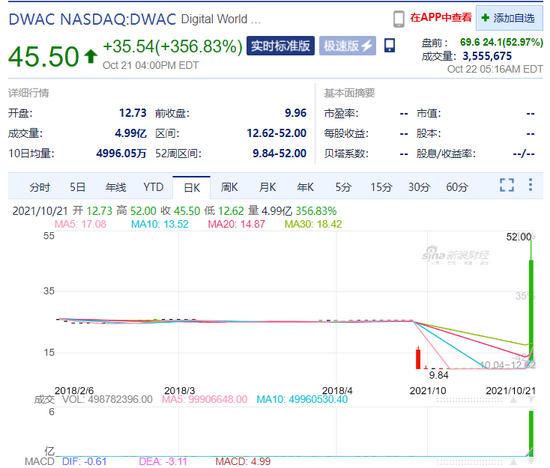Select the 60分 interval tab
This screenshot has height=468, width=550.
(x=457, y=187)
